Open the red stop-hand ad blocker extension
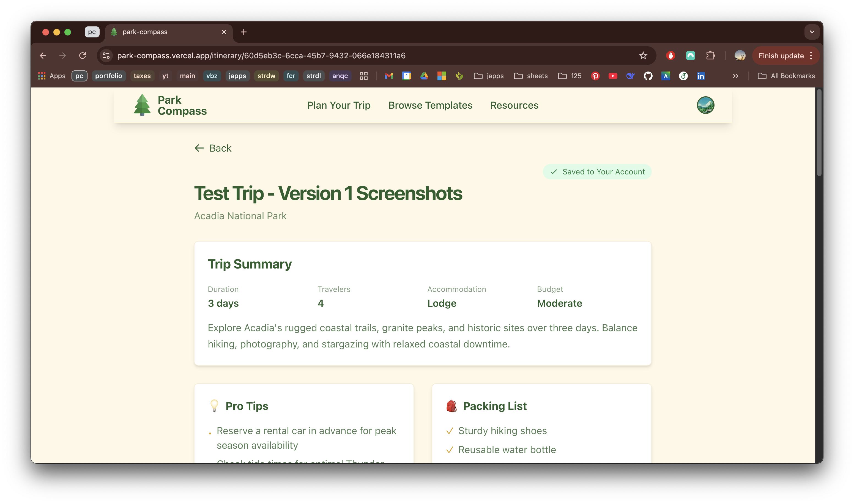The image size is (854, 504). 670,56
